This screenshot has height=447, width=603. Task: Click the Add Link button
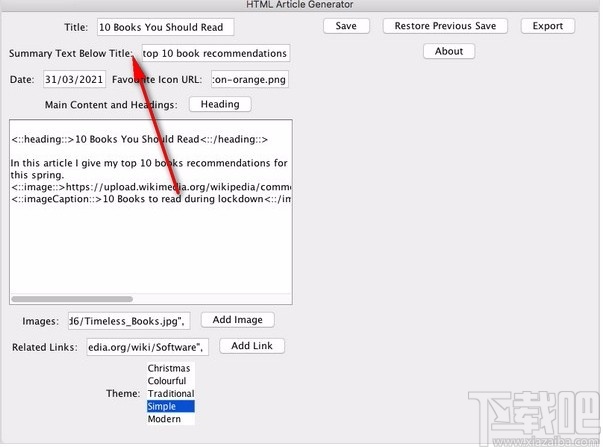[x=252, y=346]
